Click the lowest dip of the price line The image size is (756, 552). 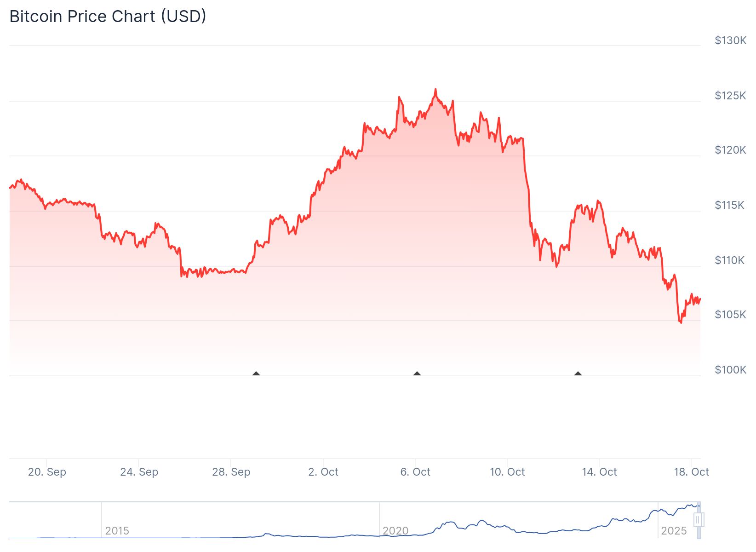[681, 322]
